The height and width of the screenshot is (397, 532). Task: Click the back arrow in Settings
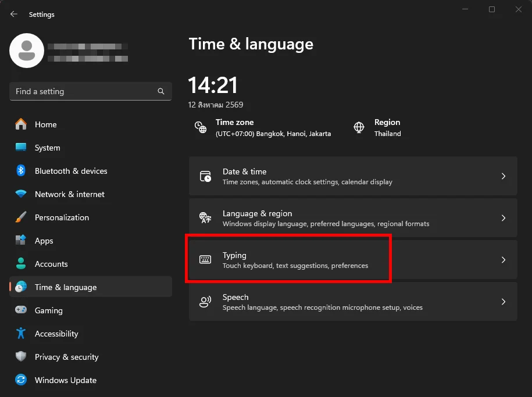tap(13, 14)
